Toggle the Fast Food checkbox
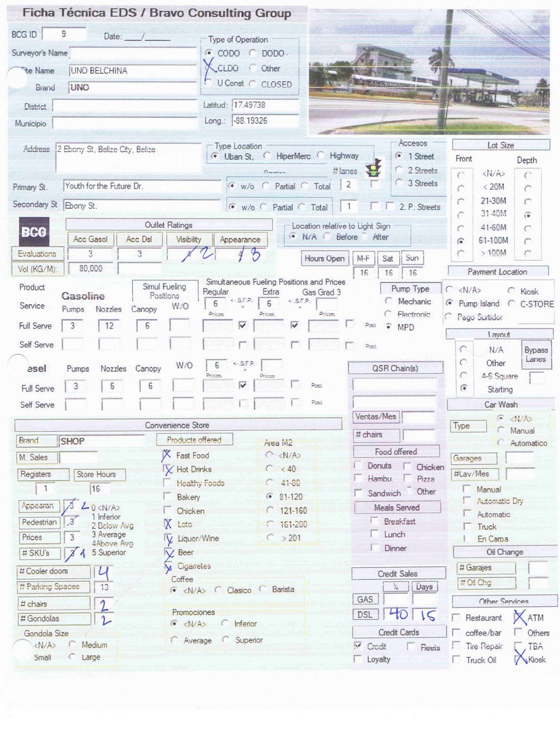 pyautogui.click(x=166, y=456)
